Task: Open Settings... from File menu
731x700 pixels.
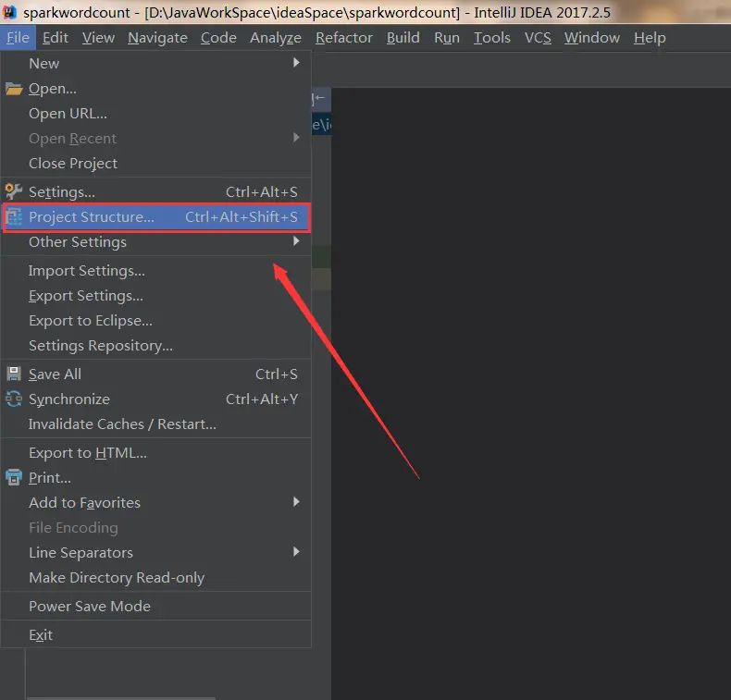Action: click(155, 192)
